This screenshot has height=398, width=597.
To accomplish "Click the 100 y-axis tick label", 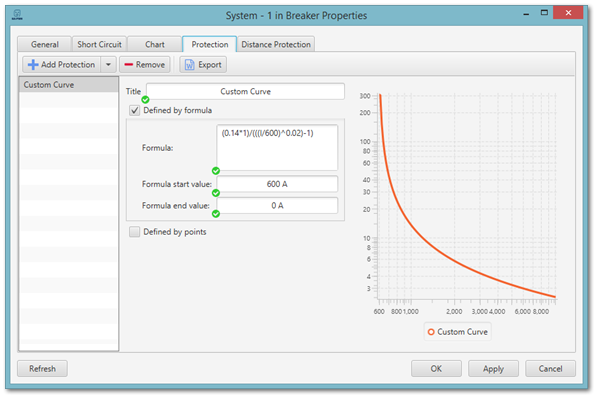I will click(x=365, y=142).
